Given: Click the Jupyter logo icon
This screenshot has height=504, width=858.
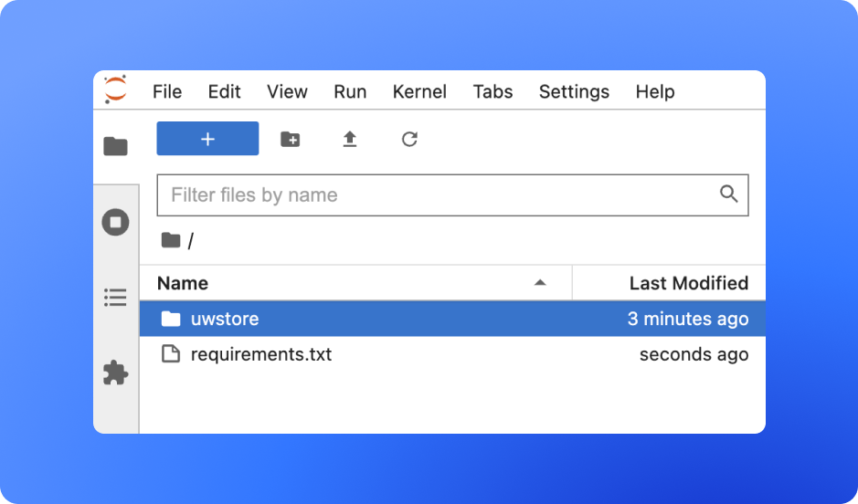Looking at the screenshot, I should point(115,89).
